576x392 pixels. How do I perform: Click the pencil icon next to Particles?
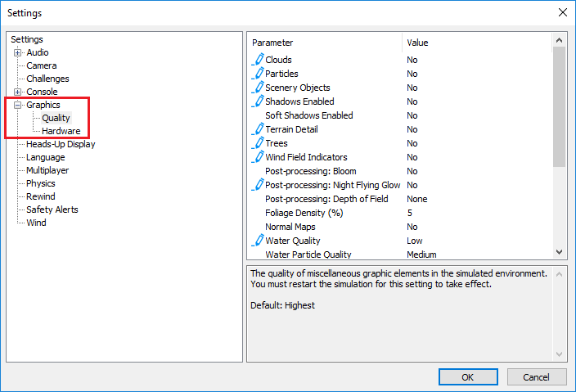point(258,74)
